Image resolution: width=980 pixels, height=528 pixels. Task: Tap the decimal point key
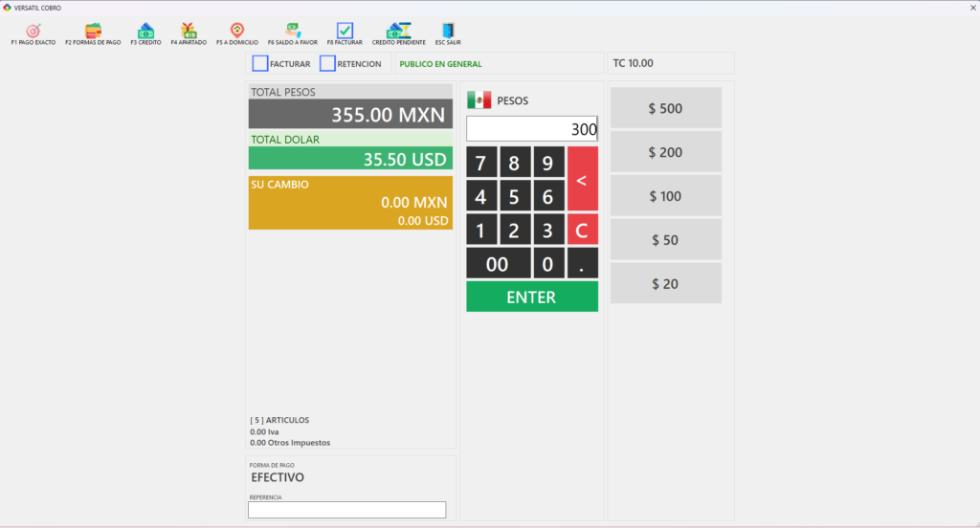pos(583,263)
